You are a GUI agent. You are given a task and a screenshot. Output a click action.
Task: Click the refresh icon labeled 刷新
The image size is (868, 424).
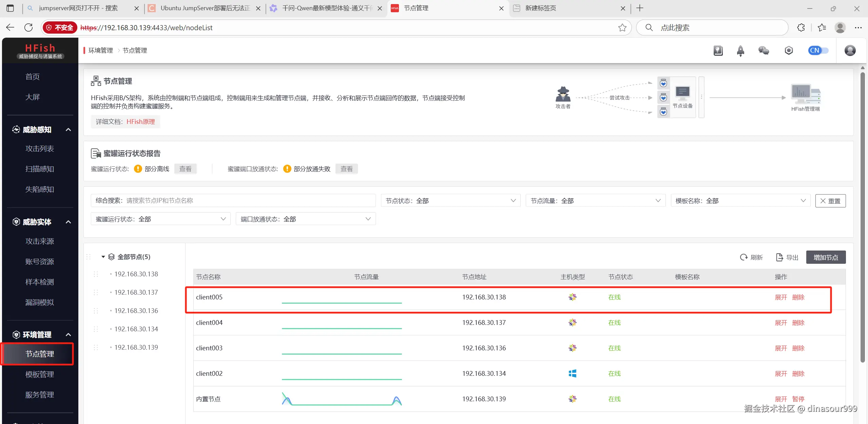pyautogui.click(x=744, y=257)
